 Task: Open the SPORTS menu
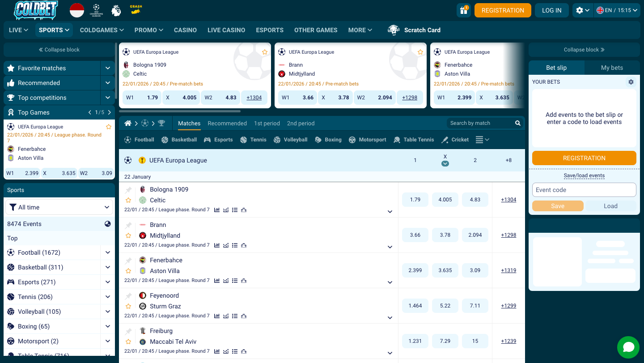point(54,30)
